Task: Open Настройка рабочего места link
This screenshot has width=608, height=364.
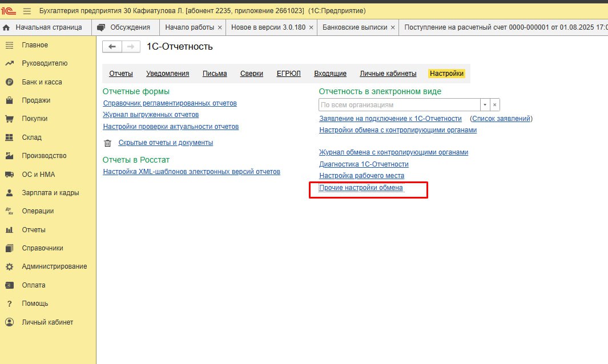Action: coord(362,176)
